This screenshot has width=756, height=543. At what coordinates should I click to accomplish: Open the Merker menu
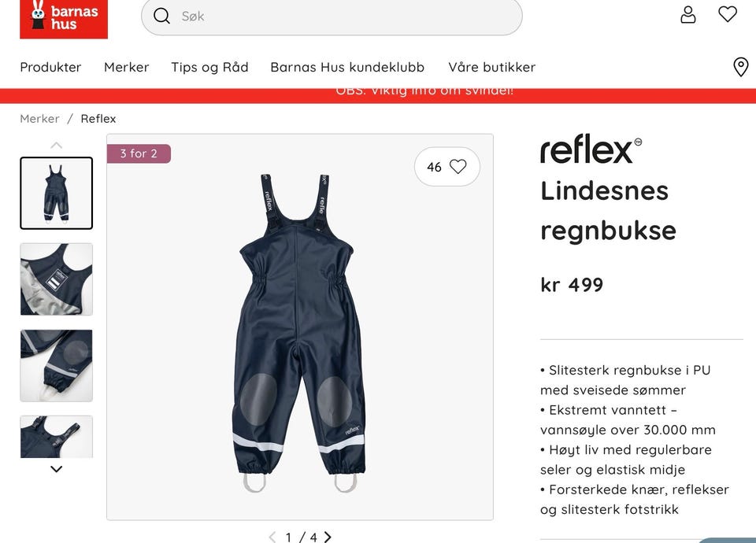coord(126,67)
